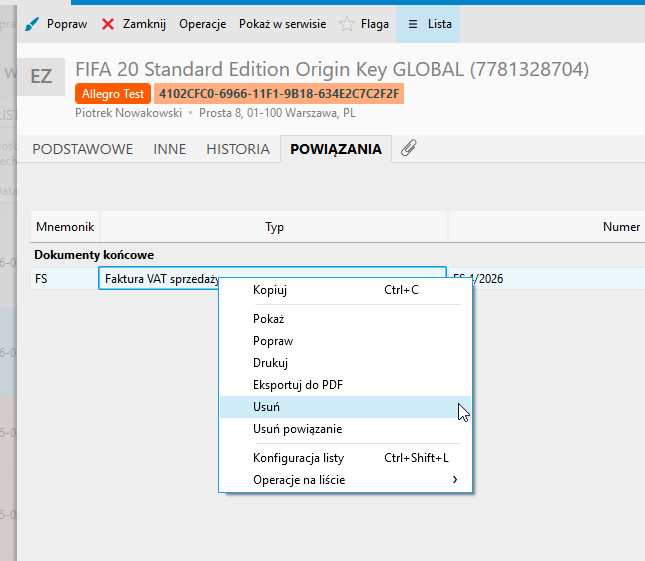Click the EZ document type tile
645x561 pixels.
coord(41,76)
